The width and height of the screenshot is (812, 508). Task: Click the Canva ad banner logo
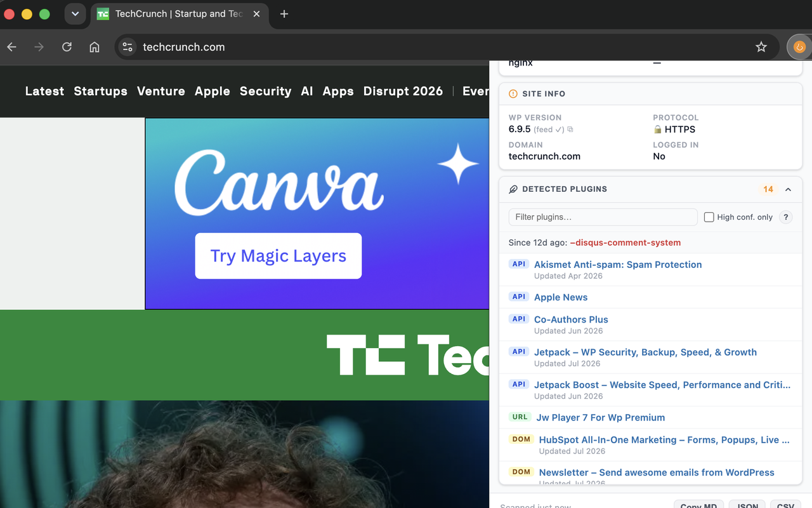(x=278, y=183)
